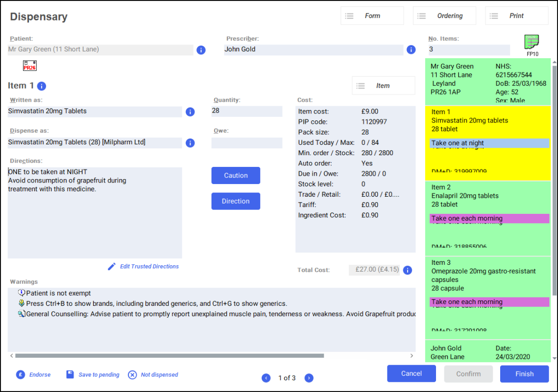
Task: Click the info icon beside Prescriber John Gold
Action: click(x=411, y=49)
